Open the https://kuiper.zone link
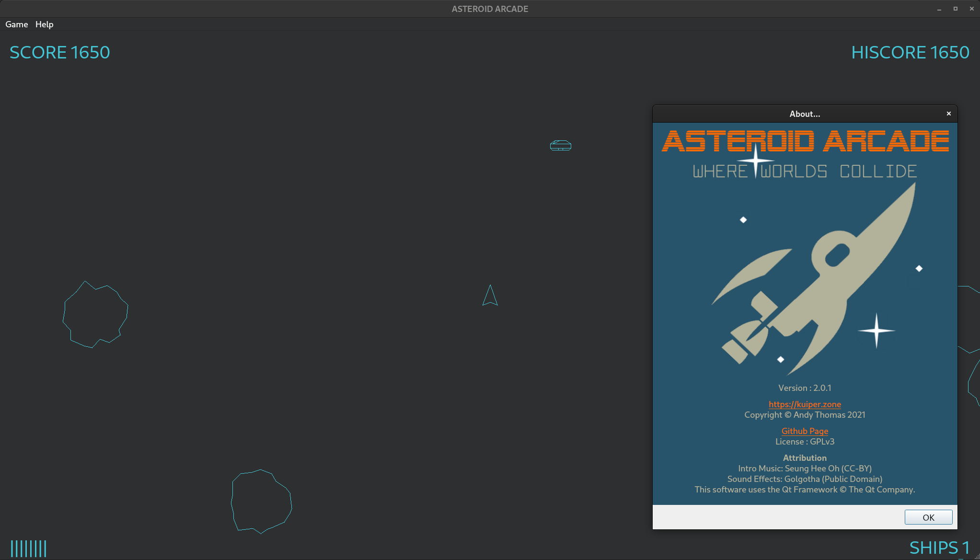 click(805, 404)
